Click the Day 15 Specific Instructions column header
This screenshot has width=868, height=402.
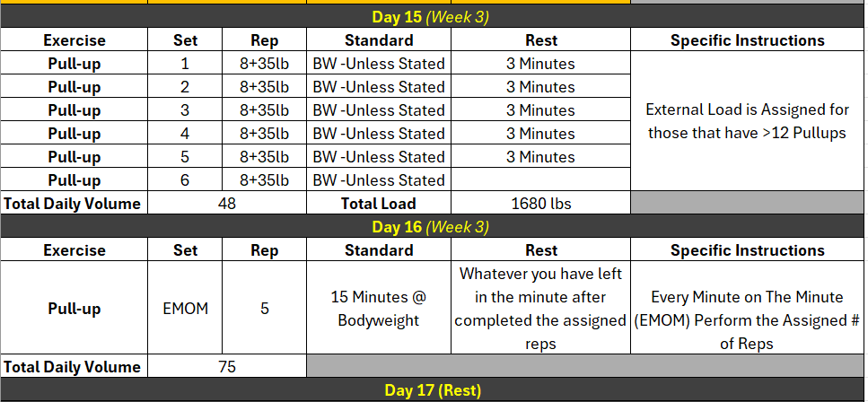point(747,40)
